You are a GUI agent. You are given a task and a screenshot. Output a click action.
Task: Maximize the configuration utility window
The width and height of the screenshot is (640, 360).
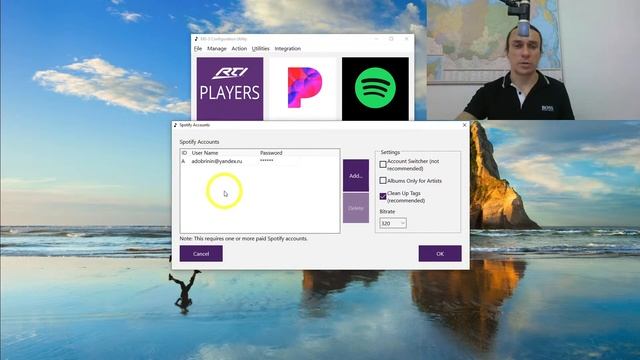[391, 39]
